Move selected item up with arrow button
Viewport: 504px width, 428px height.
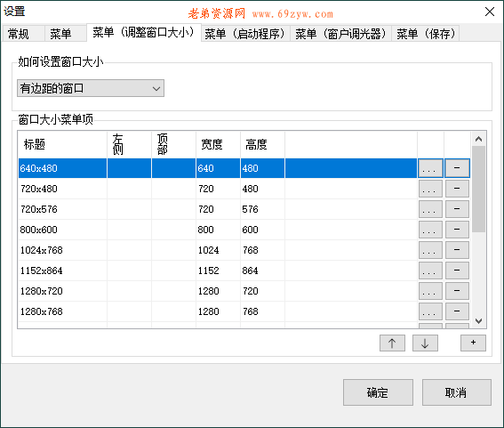[392, 343]
